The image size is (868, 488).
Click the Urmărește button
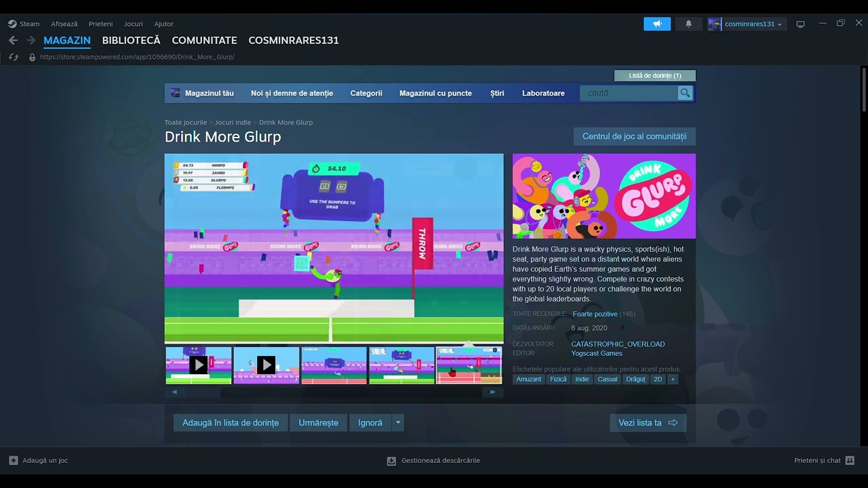click(x=318, y=422)
